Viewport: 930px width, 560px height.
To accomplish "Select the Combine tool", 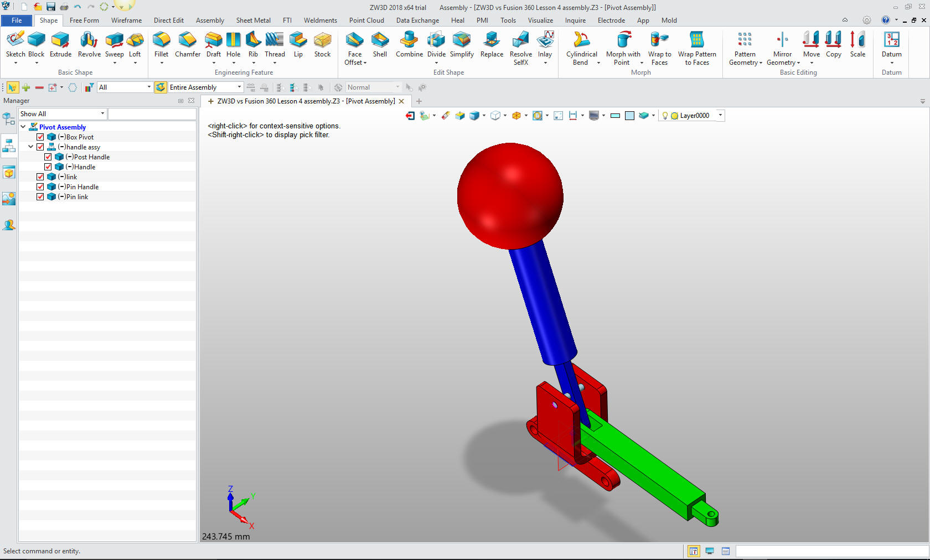I will 409,44.
